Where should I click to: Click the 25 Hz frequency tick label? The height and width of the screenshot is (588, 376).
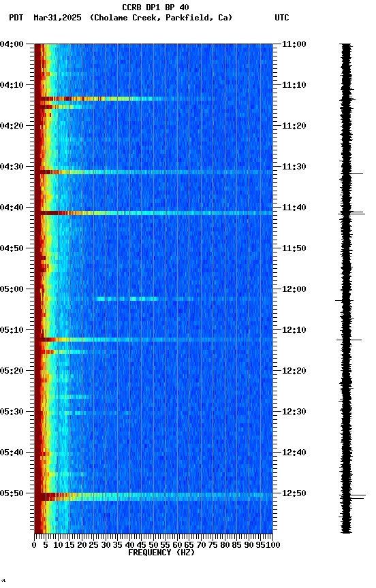[x=94, y=546]
